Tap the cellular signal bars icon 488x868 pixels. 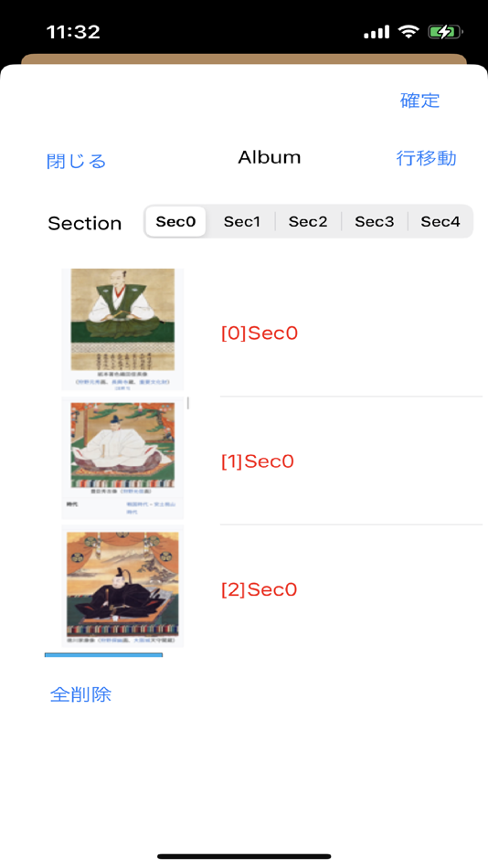click(377, 33)
